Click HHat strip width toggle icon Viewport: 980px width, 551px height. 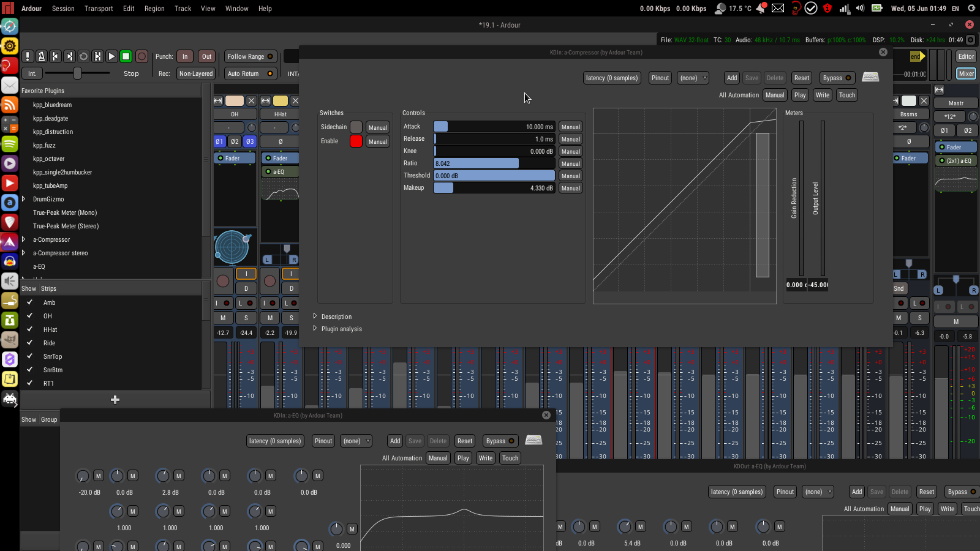pos(265,100)
